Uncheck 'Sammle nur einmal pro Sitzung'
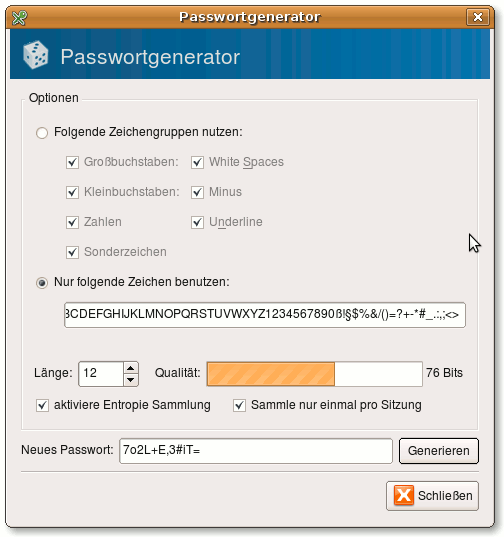This screenshot has height=537, width=504. [x=239, y=405]
